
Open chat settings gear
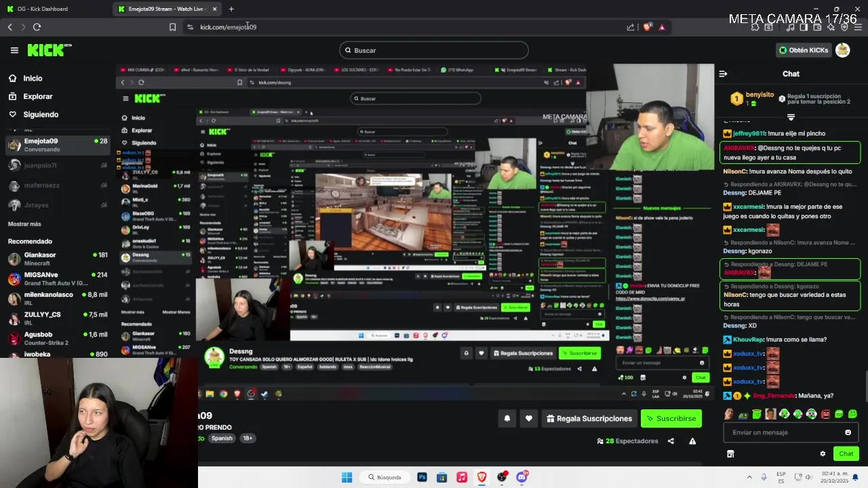click(823, 454)
